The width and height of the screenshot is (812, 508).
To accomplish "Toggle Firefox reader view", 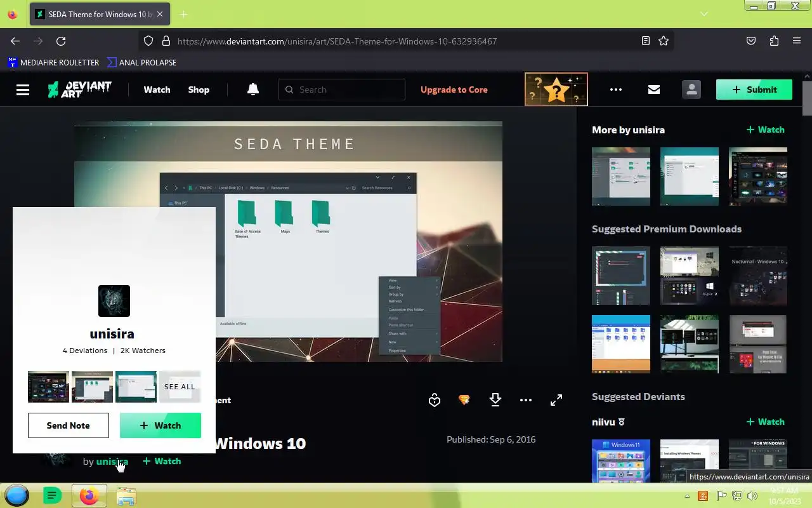I will tap(646, 41).
